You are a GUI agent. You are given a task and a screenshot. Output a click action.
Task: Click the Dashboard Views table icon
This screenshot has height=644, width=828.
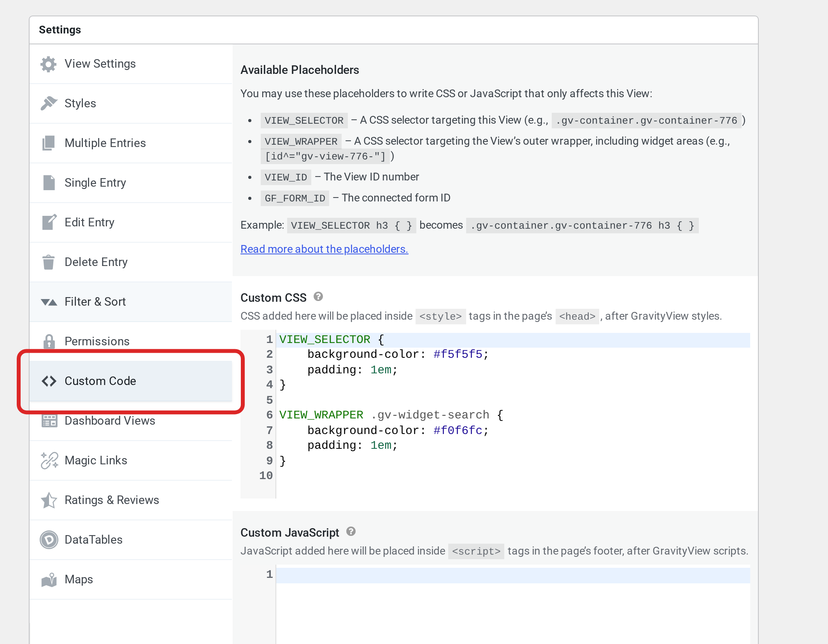tap(49, 420)
